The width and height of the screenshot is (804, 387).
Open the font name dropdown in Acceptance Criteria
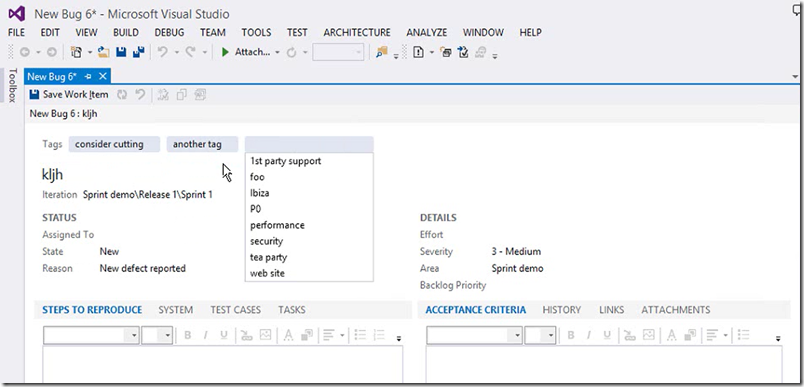(x=517, y=336)
